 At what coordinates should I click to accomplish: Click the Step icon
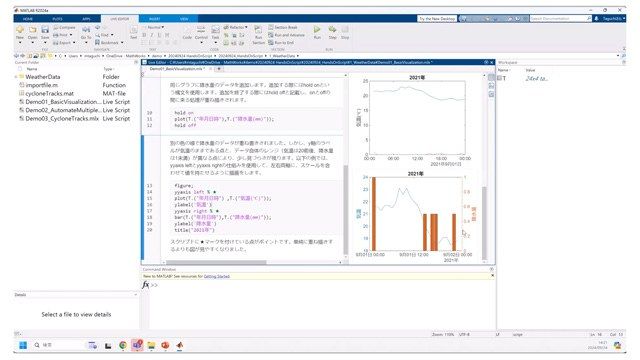tap(333, 29)
